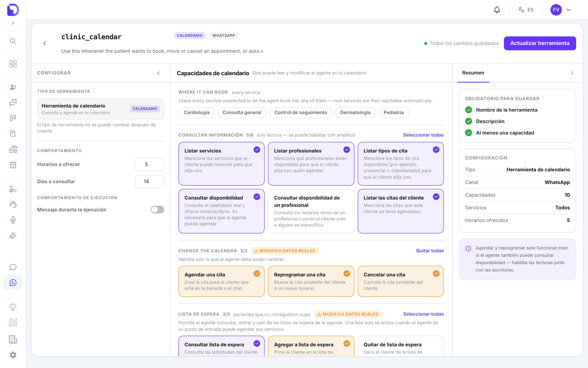
Task: Click the CALENDARIO tag in header
Action: (189, 36)
